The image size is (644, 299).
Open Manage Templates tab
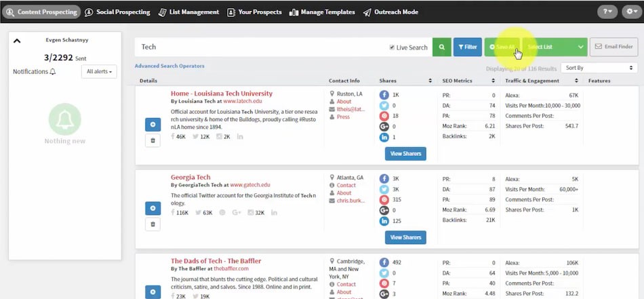322,12
